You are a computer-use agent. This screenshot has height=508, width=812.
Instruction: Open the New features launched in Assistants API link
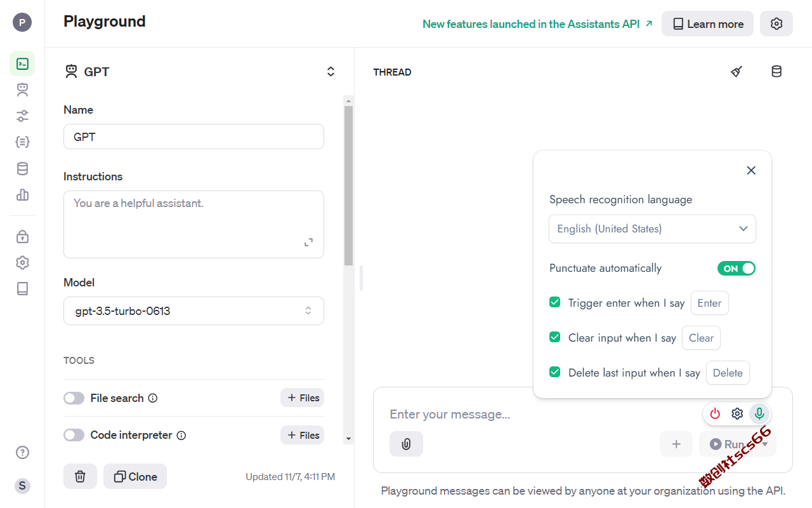click(x=537, y=23)
